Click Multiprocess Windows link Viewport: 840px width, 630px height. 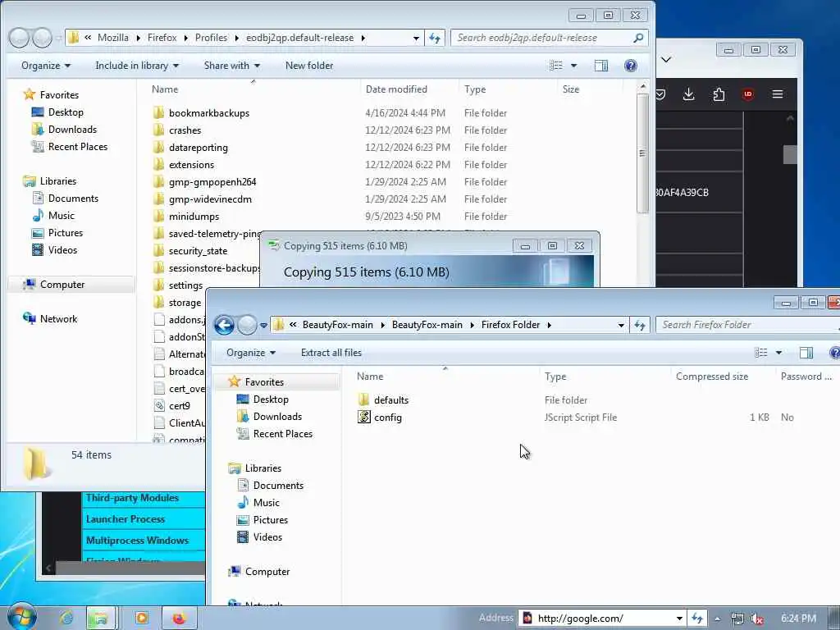(137, 541)
